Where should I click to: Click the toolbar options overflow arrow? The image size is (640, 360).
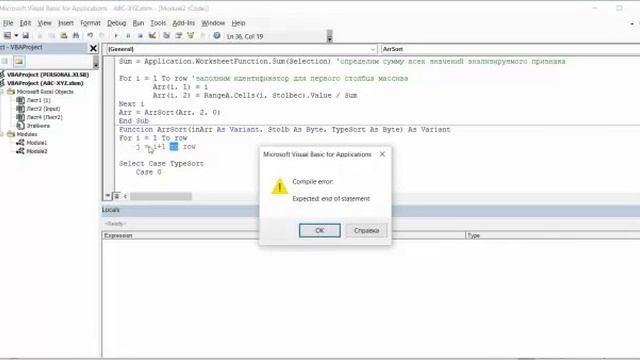[329, 37]
